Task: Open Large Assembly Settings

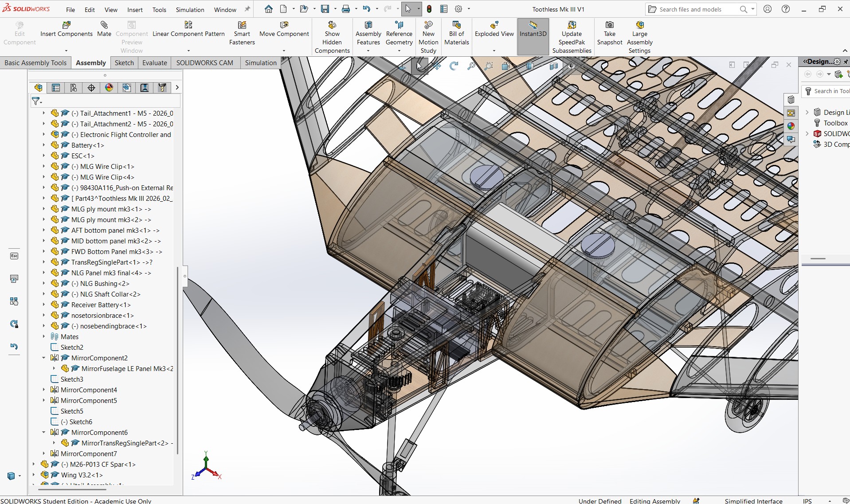Action: point(640,37)
